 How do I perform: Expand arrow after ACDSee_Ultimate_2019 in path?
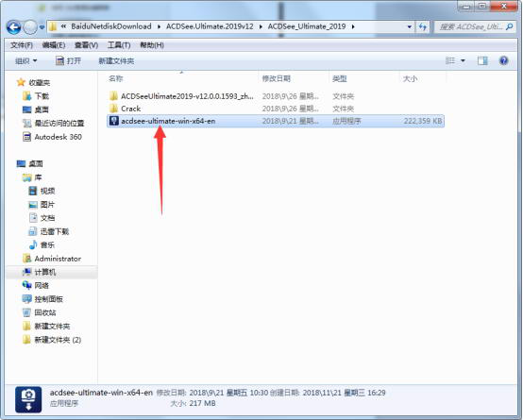coord(353,26)
